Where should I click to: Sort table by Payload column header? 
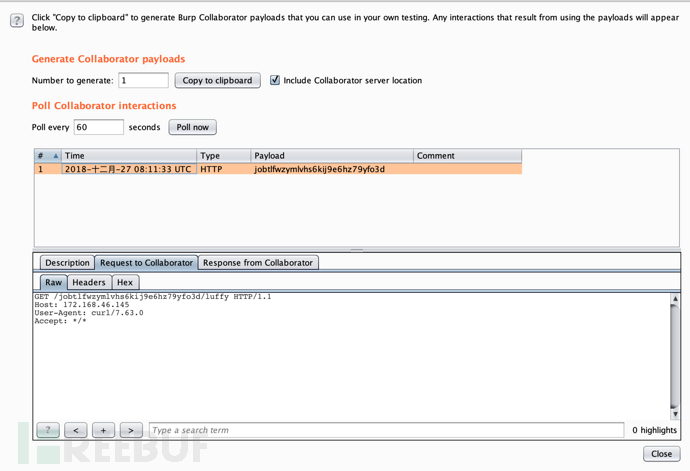coord(332,156)
